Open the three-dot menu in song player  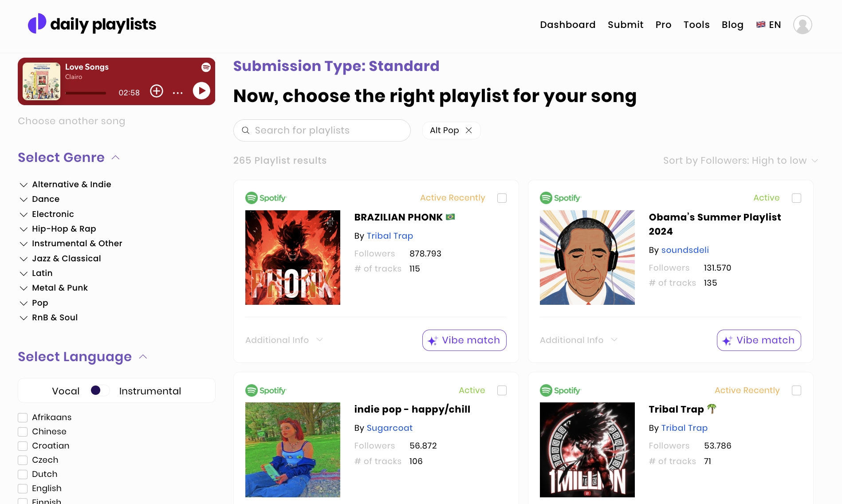click(178, 93)
